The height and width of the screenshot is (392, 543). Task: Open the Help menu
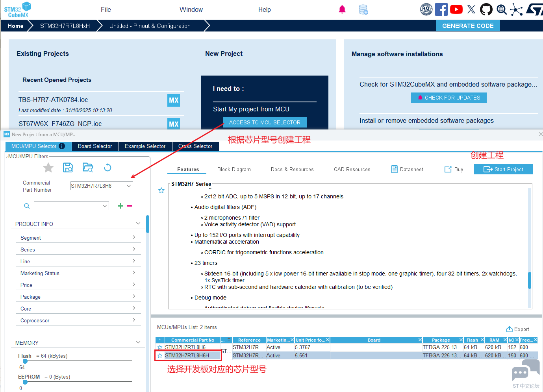click(265, 9)
